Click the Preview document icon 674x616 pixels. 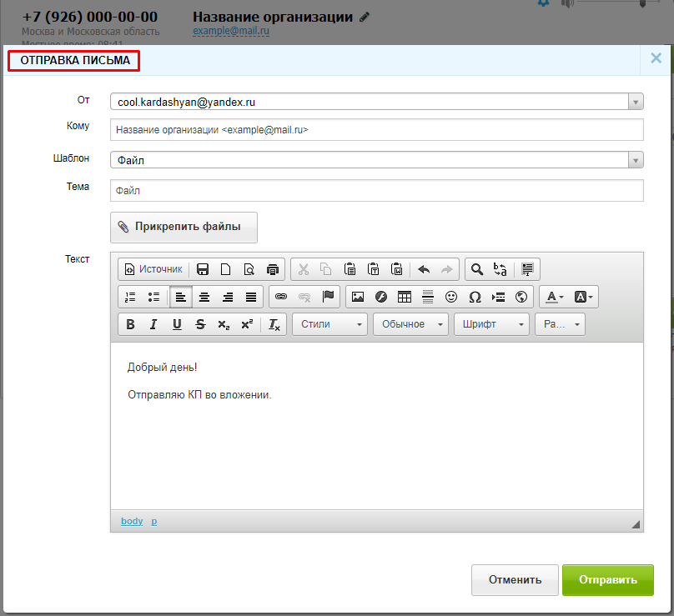(x=249, y=269)
